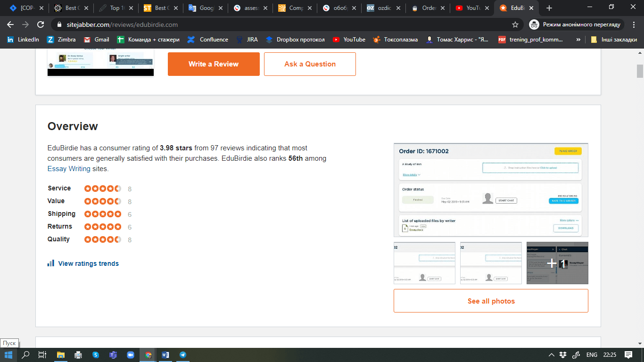
Task: Switch to the Order browser tab
Action: [x=429, y=8]
